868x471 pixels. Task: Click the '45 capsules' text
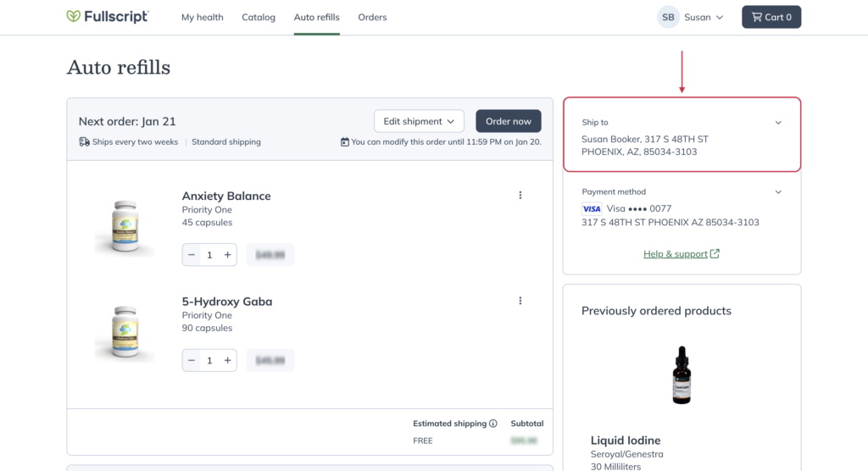point(207,223)
